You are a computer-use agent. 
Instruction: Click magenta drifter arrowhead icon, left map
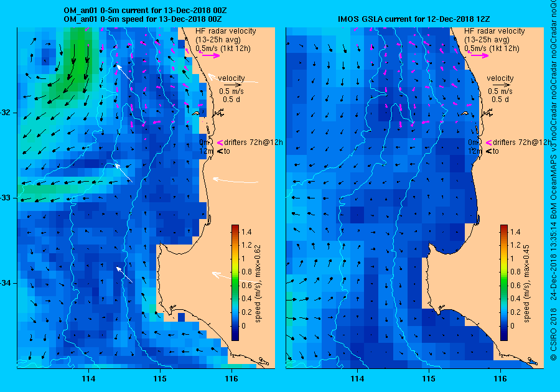pos(220,143)
